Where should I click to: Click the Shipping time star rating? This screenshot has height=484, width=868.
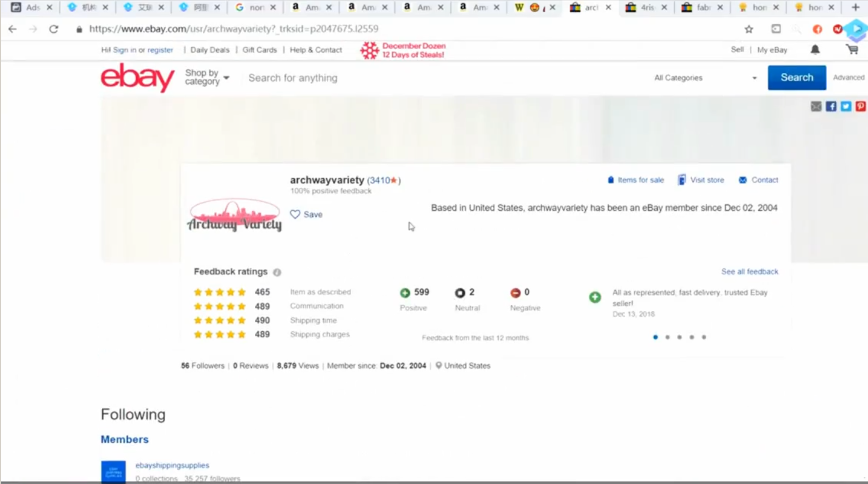[x=220, y=321]
